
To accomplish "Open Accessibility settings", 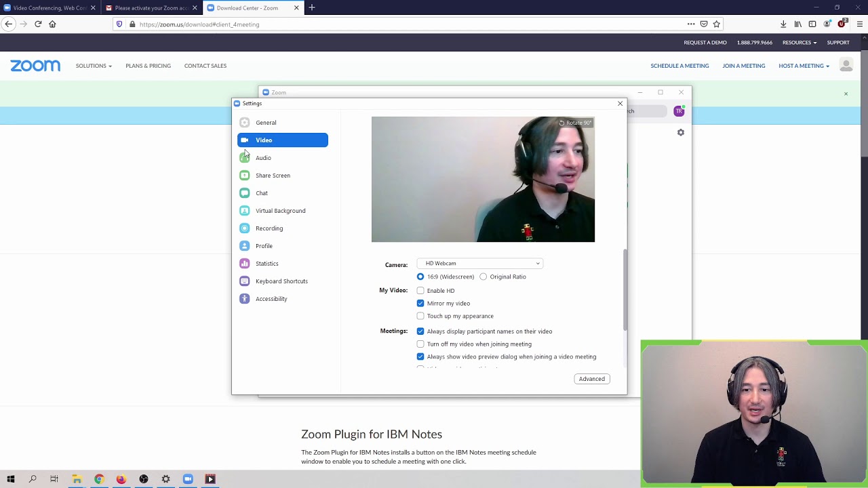I will pyautogui.click(x=282, y=299).
